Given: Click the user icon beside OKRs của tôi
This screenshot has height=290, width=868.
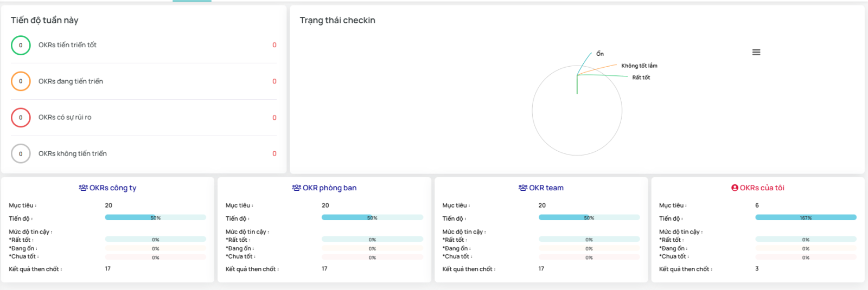Looking at the screenshot, I should 735,188.
